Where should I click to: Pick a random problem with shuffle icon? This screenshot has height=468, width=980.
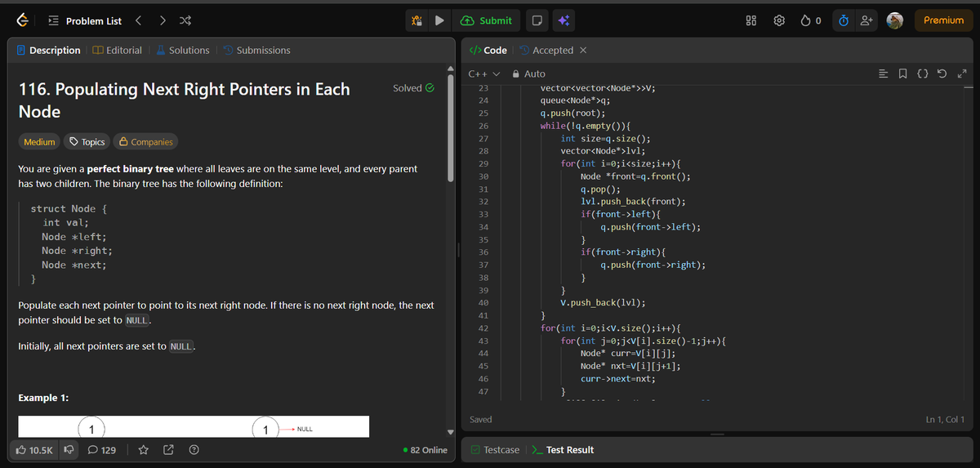tap(185, 20)
